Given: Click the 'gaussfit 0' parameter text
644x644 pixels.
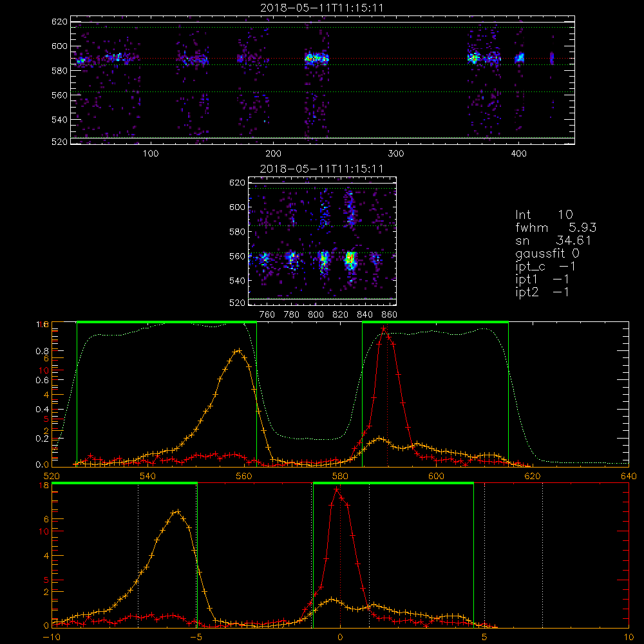Looking at the screenshot, I should pyautogui.click(x=547, y=253).
